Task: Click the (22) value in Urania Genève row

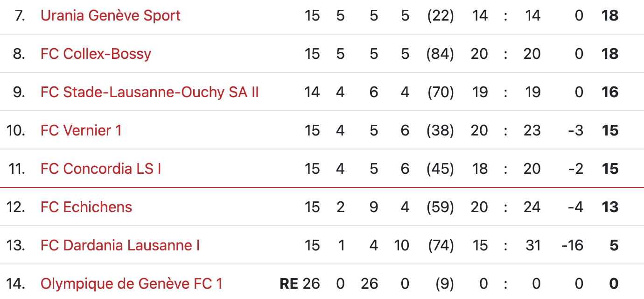Action: [440, 16]
